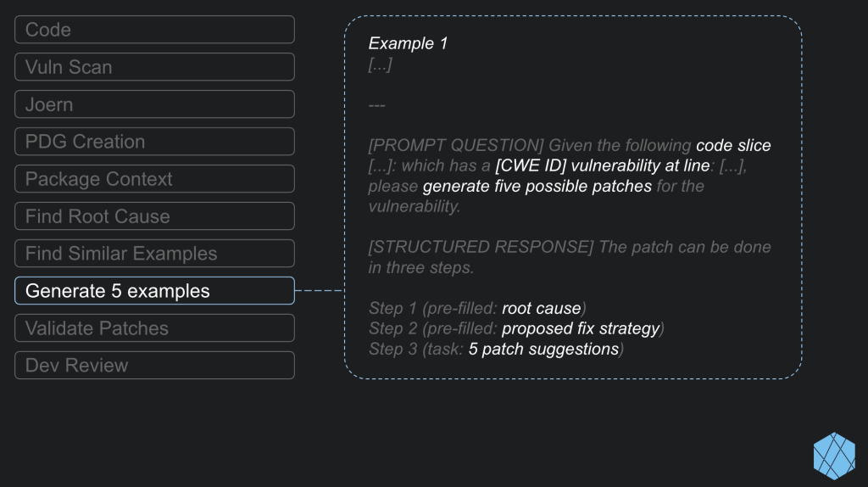Select Find Similar Examples step

(154, 253)
